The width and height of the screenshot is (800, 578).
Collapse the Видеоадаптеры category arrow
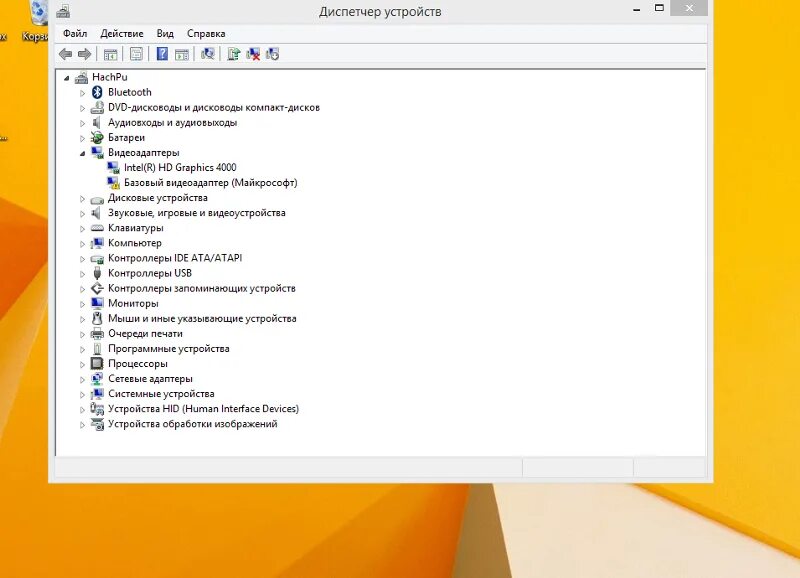point(83,153)
